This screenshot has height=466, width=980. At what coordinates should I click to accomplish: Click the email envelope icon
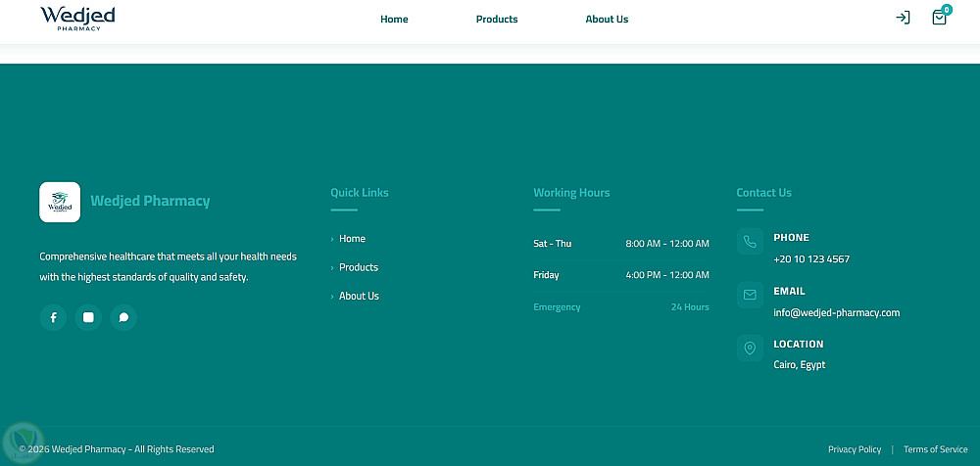click(750, 295)
